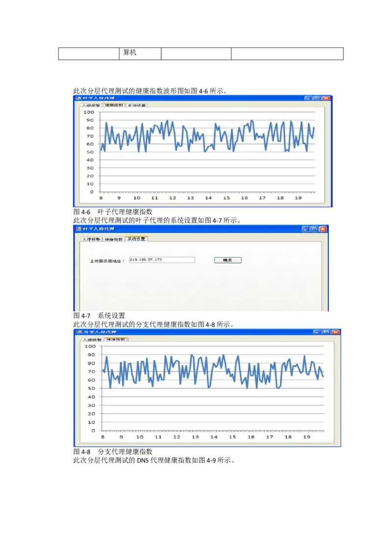Minimize the top 叶子入侵代理 chart window
This screenshot has height=555, width=392.
click(308, 98)
